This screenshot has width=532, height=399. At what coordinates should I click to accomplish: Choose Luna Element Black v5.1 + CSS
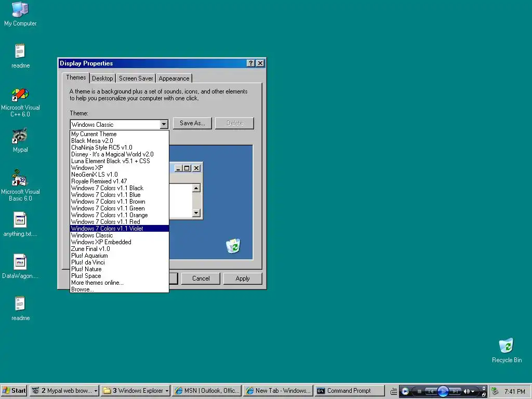pos(119,161)
